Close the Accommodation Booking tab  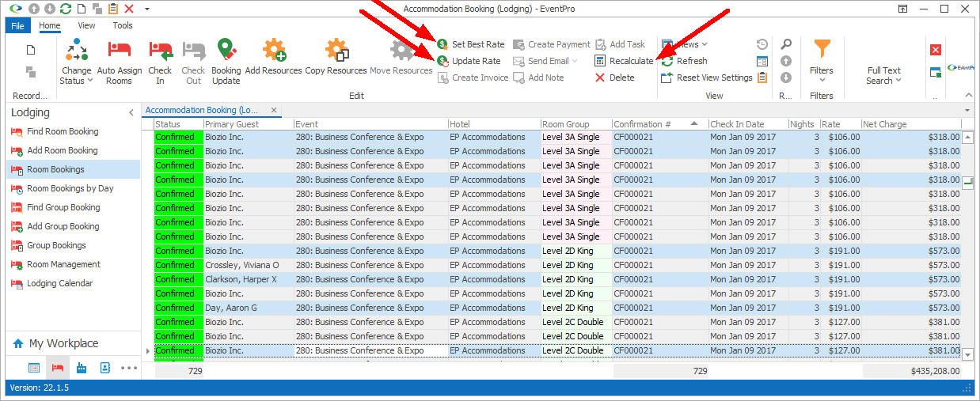273,110
